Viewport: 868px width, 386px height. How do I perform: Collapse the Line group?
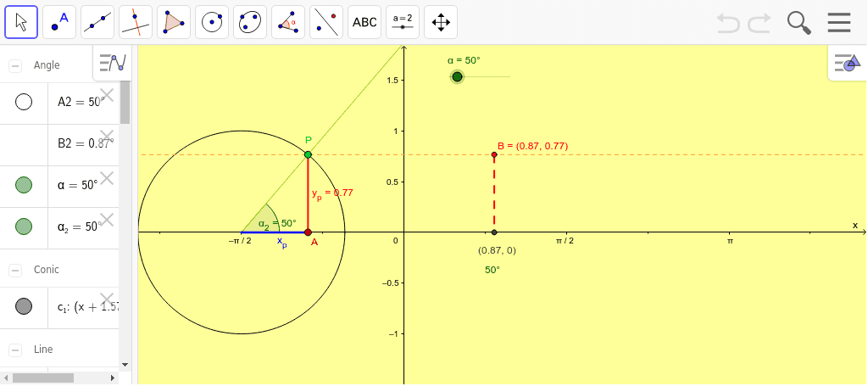[x=15, y=350]
